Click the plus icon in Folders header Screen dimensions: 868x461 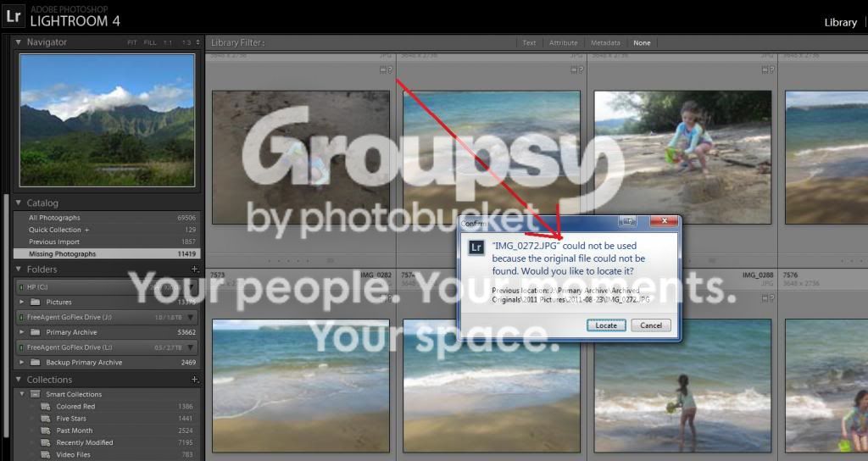pos(194,269)
